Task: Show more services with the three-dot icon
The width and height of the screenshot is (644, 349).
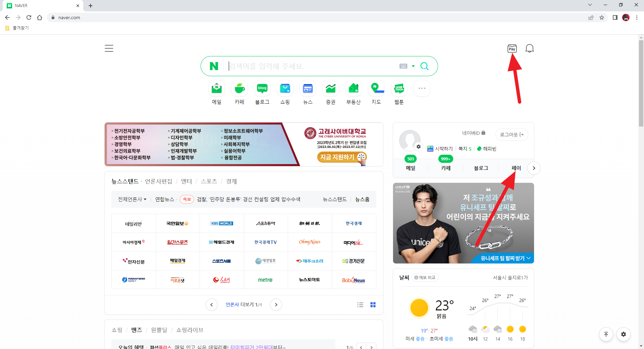Action: 422,89
